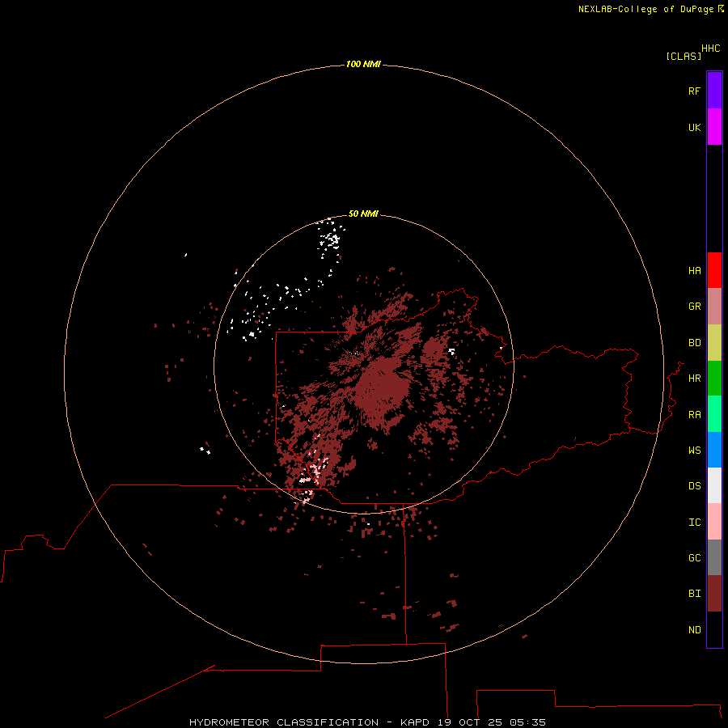
Task: Click the RA legend label
Action: point(694,415)
